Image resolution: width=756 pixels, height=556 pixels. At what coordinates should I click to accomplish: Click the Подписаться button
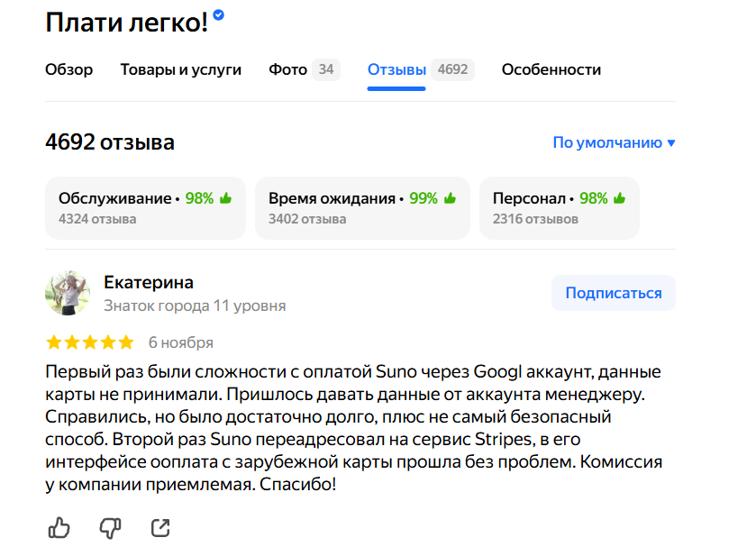tap(613, 293)
